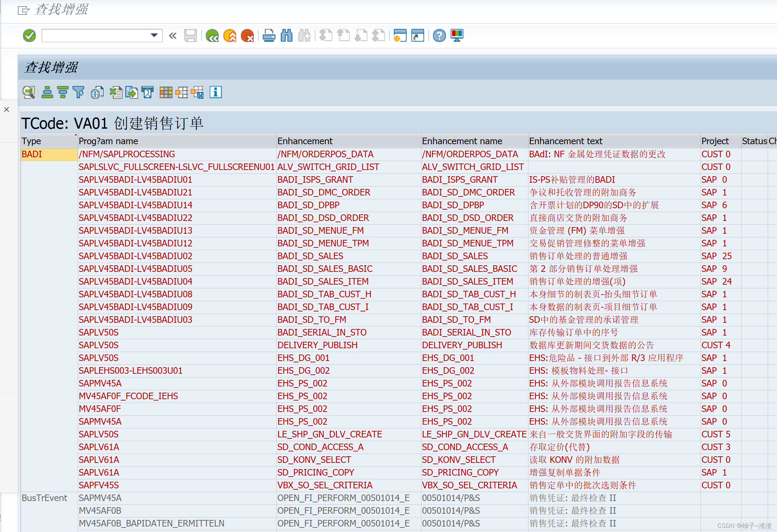Click the blue Information icon
777x532 pixels.
point(216,92)
